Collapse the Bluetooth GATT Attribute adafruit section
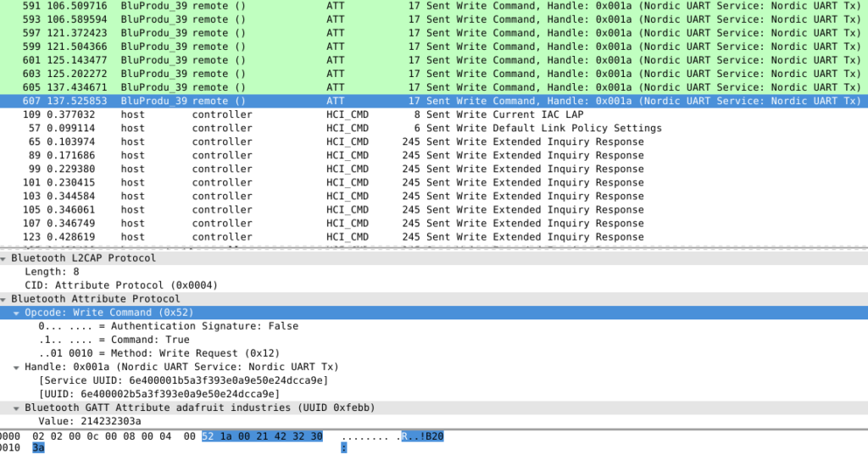Screen dimensions: 868x460 coord(16,407)
